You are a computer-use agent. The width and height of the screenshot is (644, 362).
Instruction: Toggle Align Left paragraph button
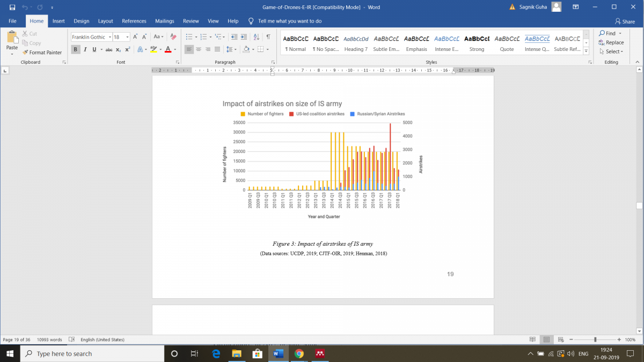(189, 49)
